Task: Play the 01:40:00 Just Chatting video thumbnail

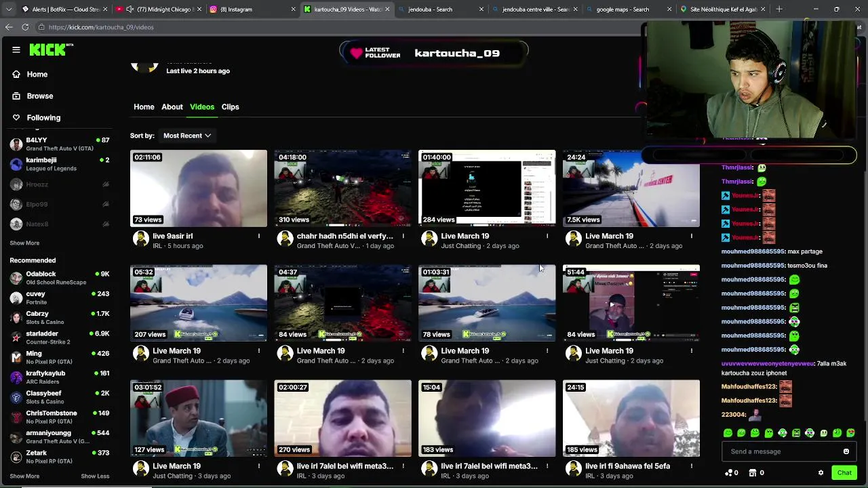Action: click(487, 188)
